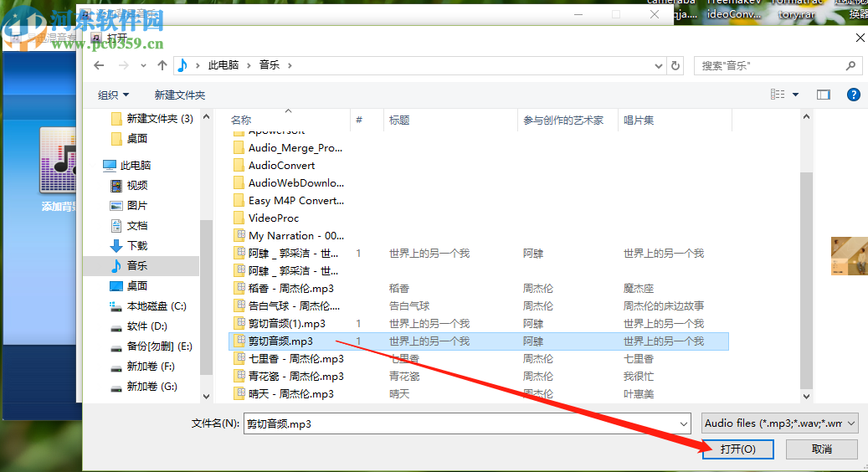Sort by the # column header

(x=367, y=120)
